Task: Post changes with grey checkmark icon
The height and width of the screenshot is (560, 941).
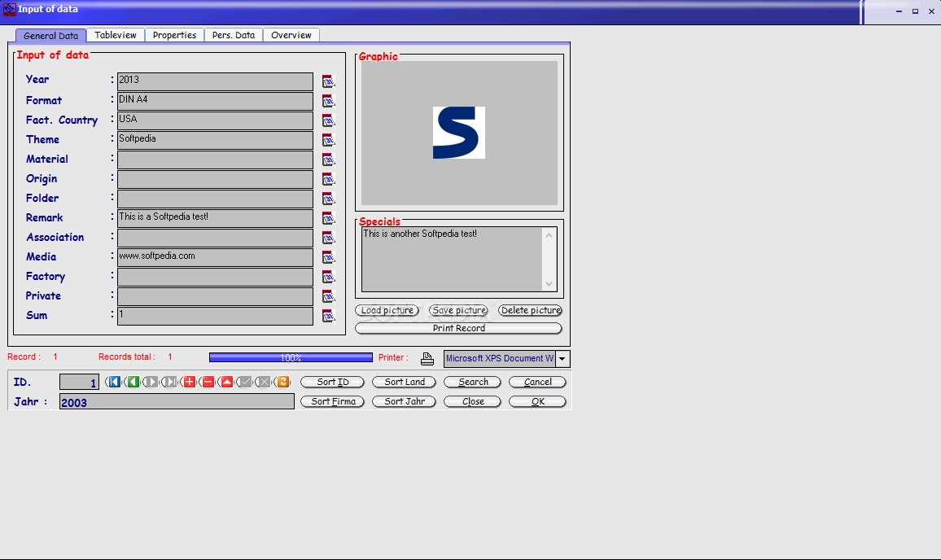Action: point(245,382)
